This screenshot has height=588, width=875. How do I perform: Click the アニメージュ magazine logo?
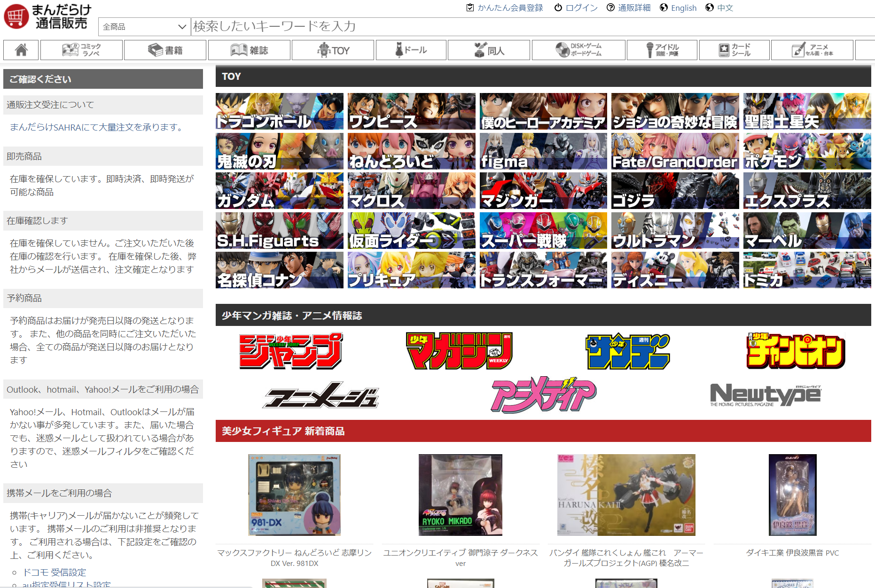pyautogui.click(x=321, y=395)
